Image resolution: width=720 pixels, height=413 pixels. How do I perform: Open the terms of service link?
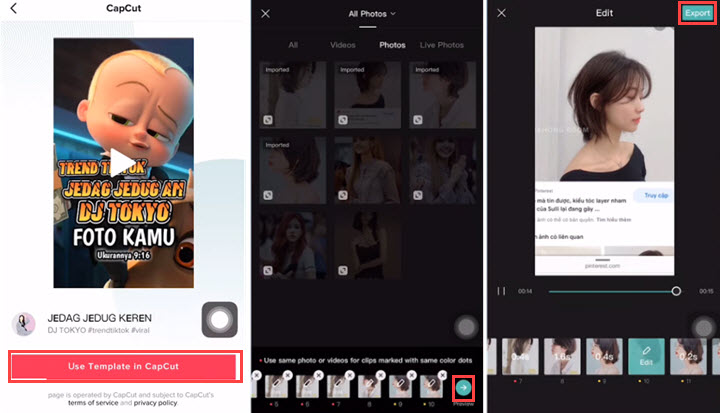pyautogui.click(x=93, y=403)
